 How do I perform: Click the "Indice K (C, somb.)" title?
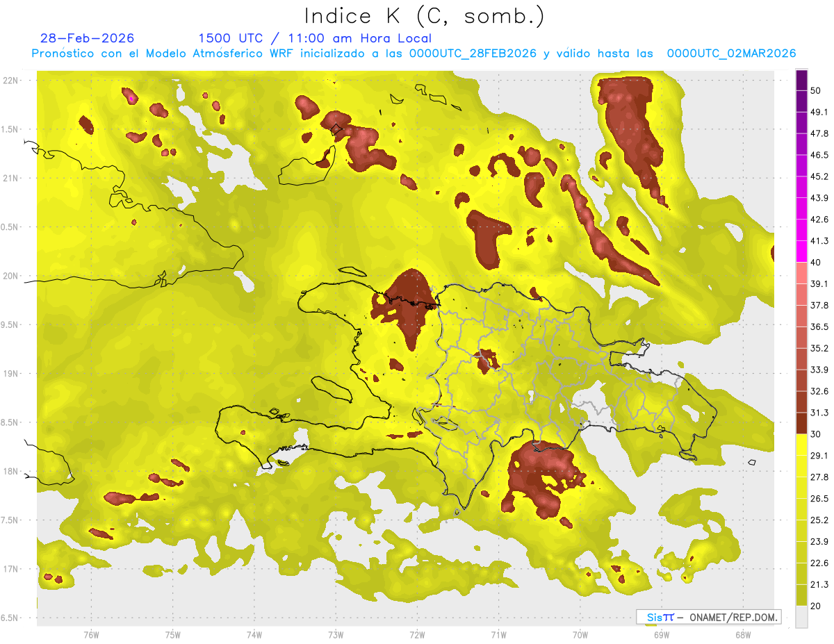coord(425,17)
